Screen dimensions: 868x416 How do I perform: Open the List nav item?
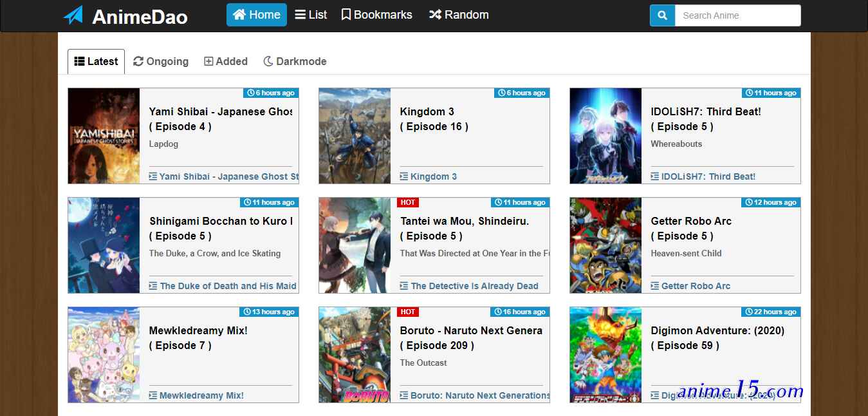[311, 15]
